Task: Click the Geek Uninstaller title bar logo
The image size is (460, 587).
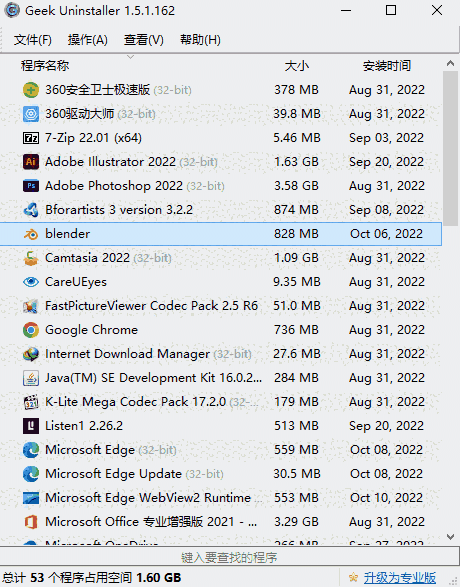Action: pos(12,10)
